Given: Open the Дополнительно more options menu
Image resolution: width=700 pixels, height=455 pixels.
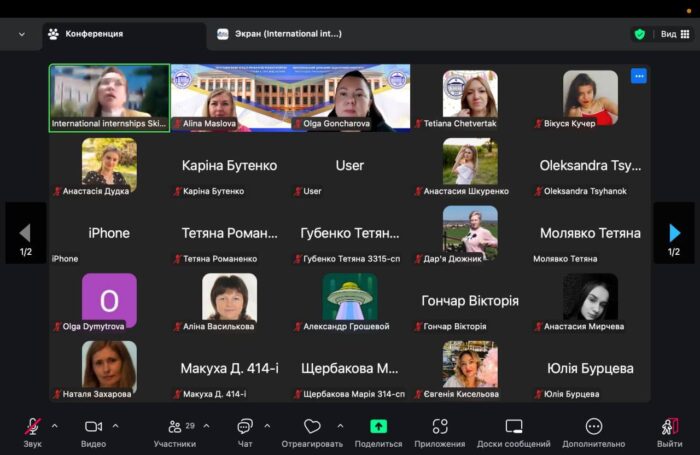Looking at the screenshot, I should tap(593, 427).
